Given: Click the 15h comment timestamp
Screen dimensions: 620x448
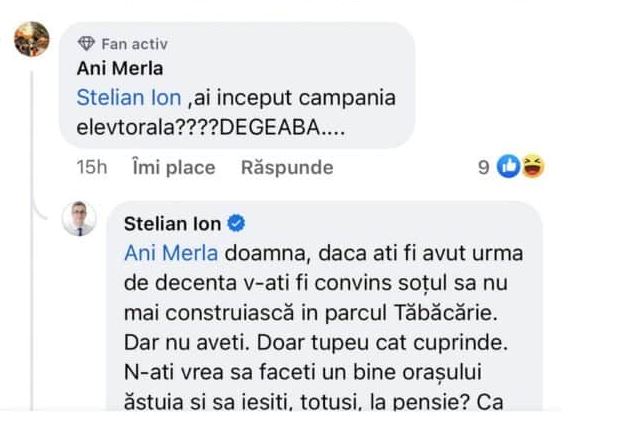Looking at the screenshot, I should tap(92, 168).
